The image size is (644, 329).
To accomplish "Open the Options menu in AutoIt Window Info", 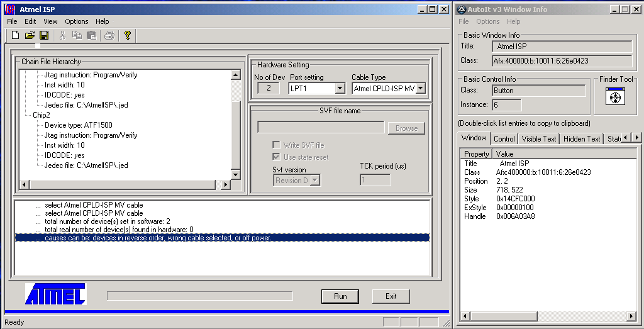I will [488, 21].
